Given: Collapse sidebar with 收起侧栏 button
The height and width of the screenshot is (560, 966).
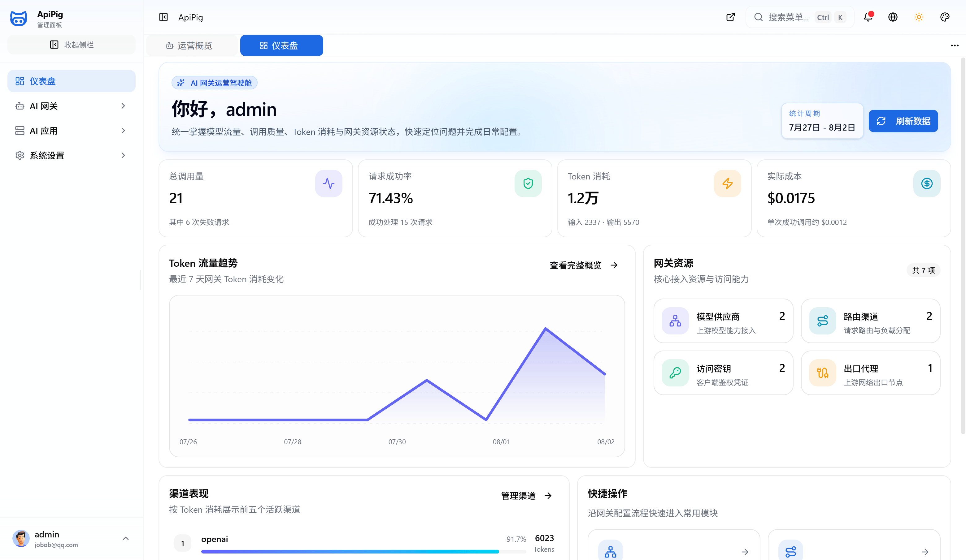Looking at the screenshot, I should (72, 45).
